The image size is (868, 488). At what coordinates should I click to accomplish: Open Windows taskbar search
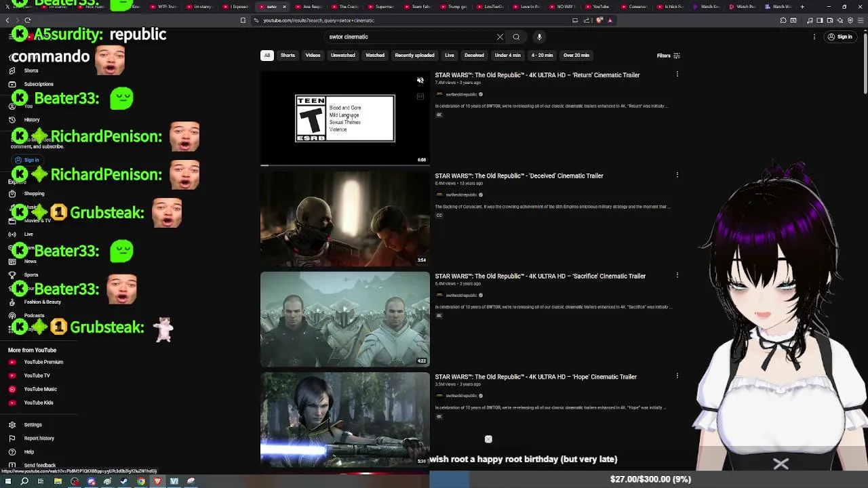[x=24, y=481]
